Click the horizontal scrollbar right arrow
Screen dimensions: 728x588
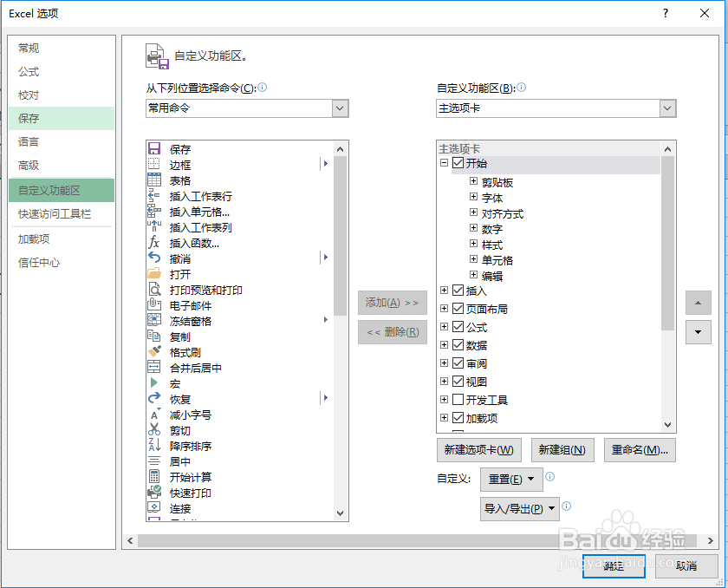[711, 540]
